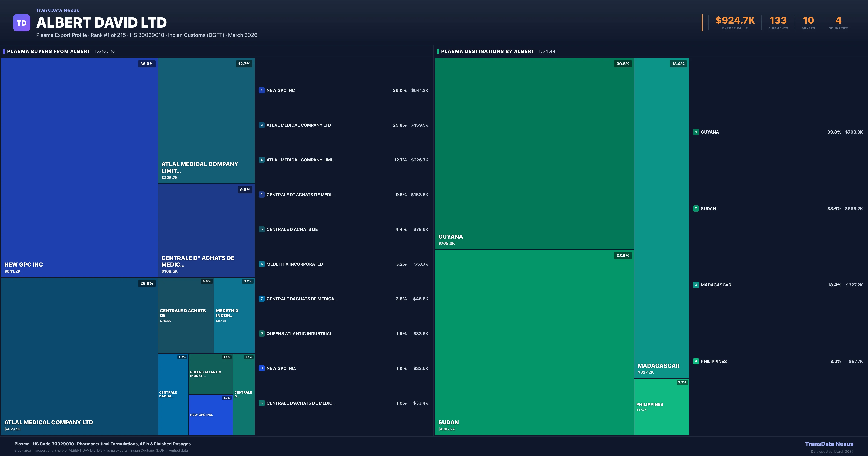The image size is (868, 456).
Task: Select rank badge 4 beside PHILIPPINES
Action: (x=696, y=361)
